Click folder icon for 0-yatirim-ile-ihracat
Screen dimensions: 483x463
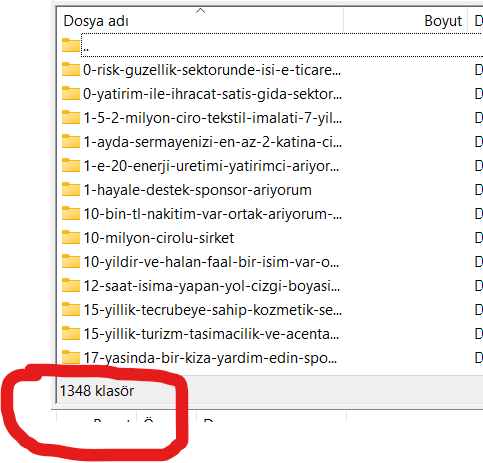pos(71,93)
